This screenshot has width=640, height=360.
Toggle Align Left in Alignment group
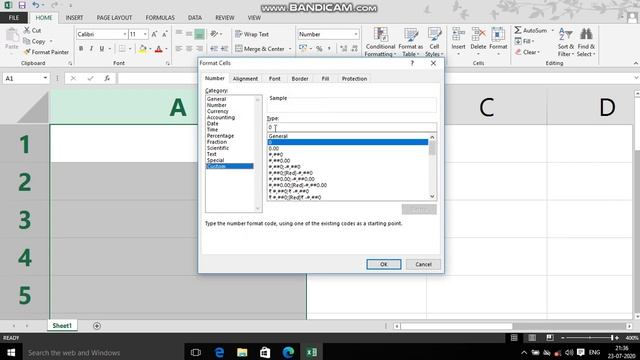(179, 49)
